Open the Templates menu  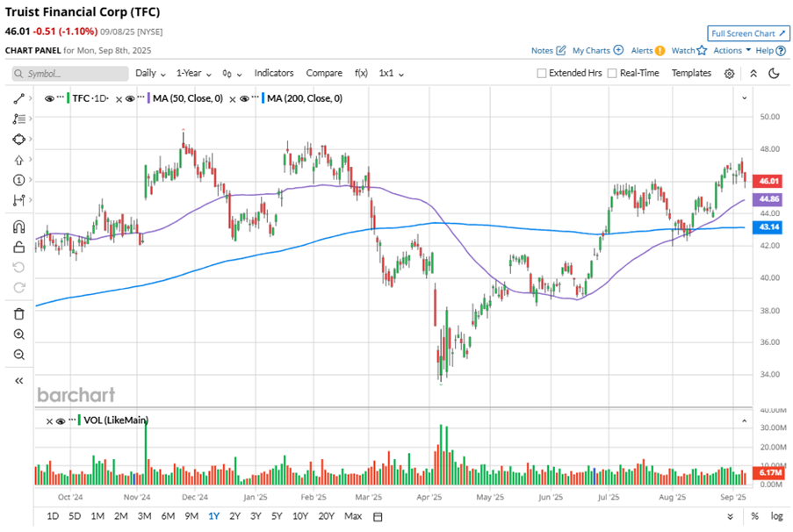pyautogui.click(x=691, y=74)
